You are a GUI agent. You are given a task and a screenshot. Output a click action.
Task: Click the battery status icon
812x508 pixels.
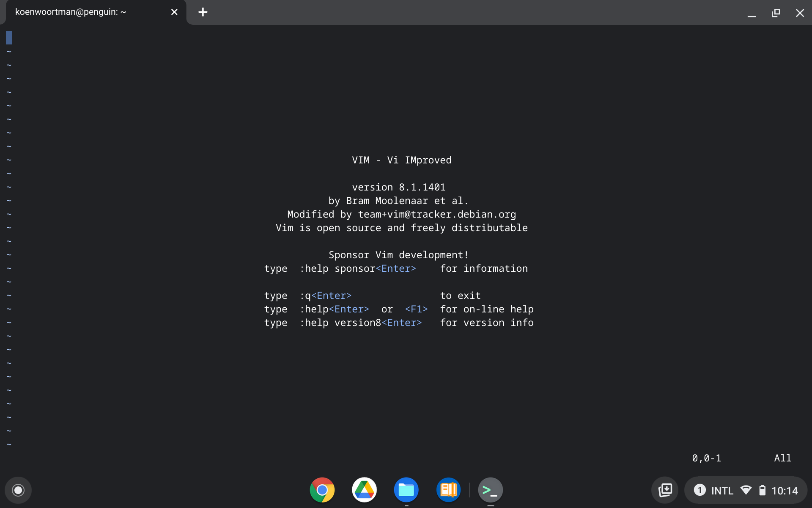tap(762, 490)
